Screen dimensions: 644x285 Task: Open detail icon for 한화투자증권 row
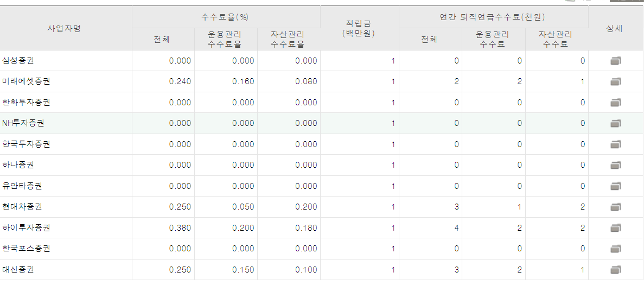pos(615,103)
